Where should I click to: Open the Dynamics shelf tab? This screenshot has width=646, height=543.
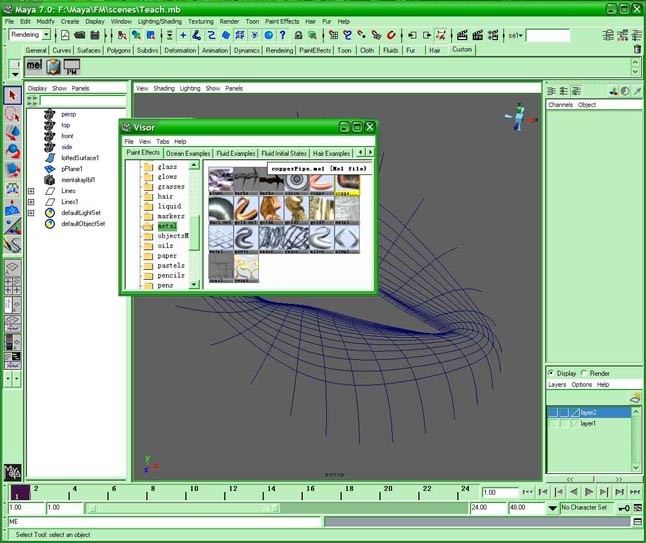pos(246,50)
